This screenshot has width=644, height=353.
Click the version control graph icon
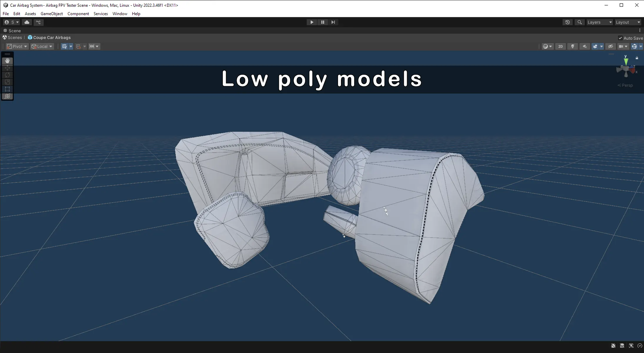tap(38, 22)
